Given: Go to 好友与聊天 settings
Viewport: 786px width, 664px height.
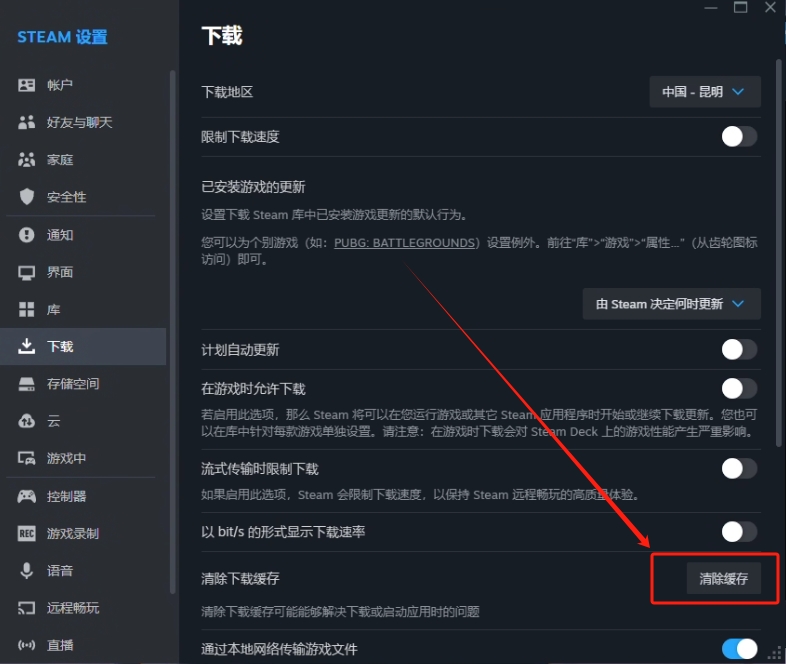Looking at the screenshot, I should coord(83,122).
